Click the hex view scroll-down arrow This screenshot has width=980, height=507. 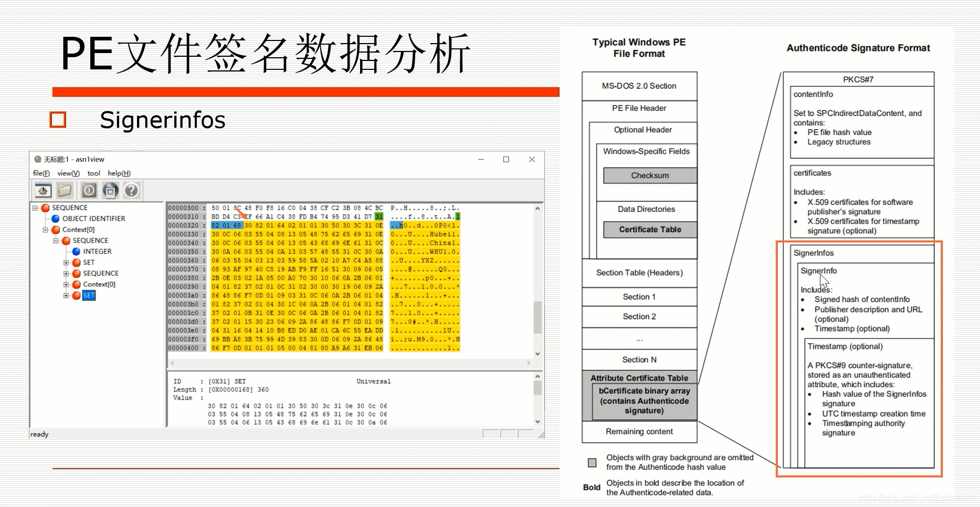point(538,354)
